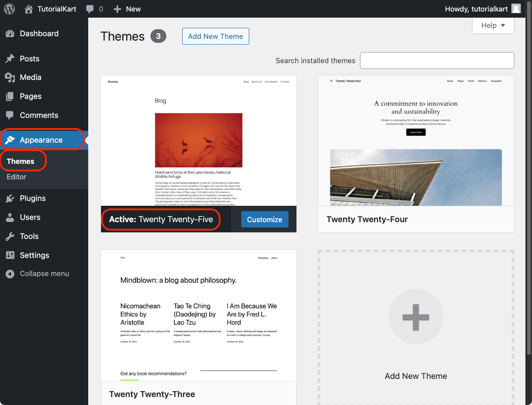Open the Tools menu
Image resolution: width=532 pixels, height=405 pixels.
coord(44,236)
